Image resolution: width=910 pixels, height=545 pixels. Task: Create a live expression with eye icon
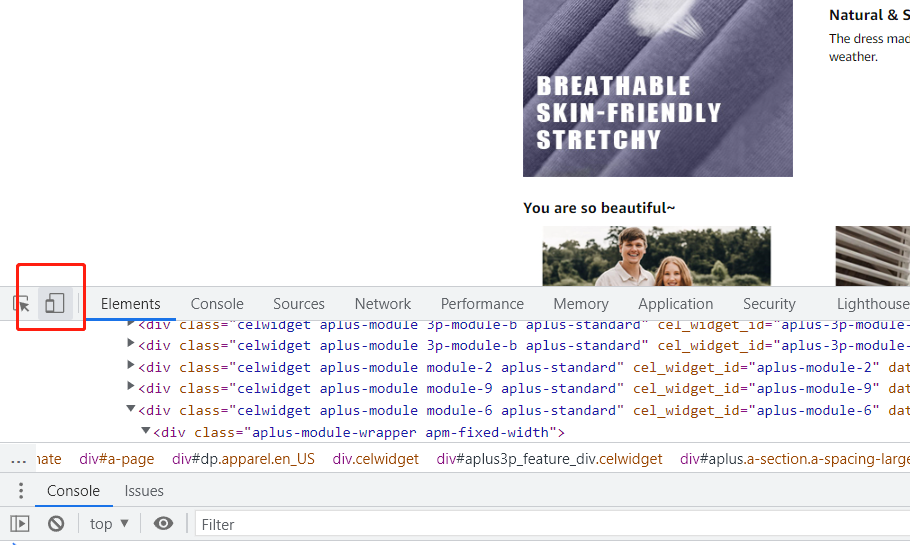coord(164,524)
